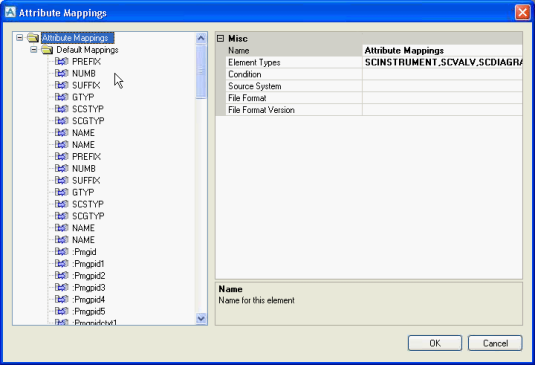This screenshot has height=365, width=535.
Task: Click the empty Condition value field
Action: pos(442,74)
